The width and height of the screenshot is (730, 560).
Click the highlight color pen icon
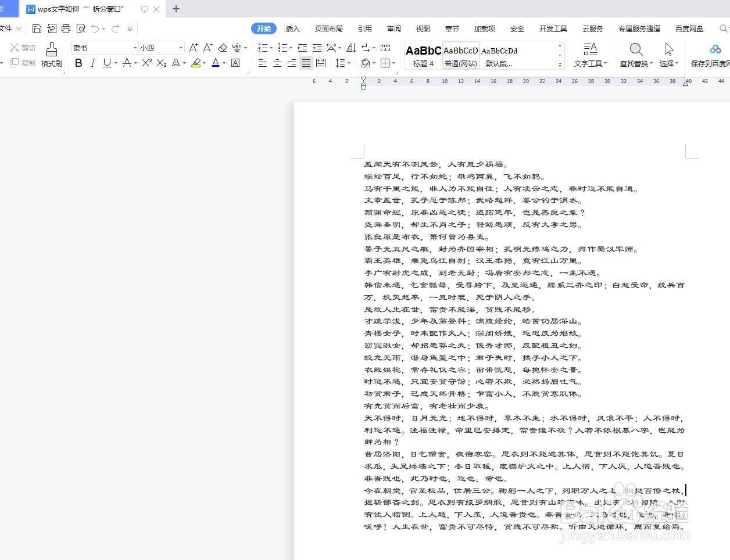point(195,63)
